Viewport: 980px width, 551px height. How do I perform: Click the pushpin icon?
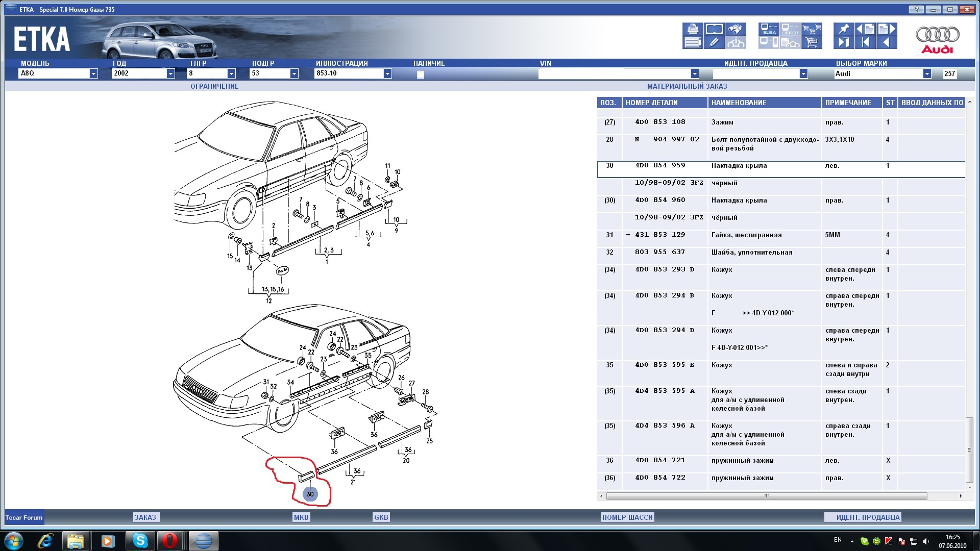844,29
